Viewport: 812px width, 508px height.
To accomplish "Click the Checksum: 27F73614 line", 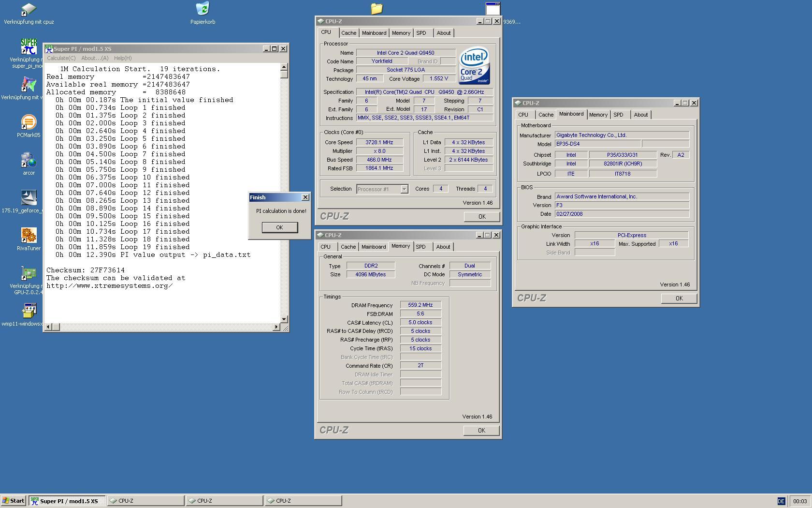I will pos(86,270).
